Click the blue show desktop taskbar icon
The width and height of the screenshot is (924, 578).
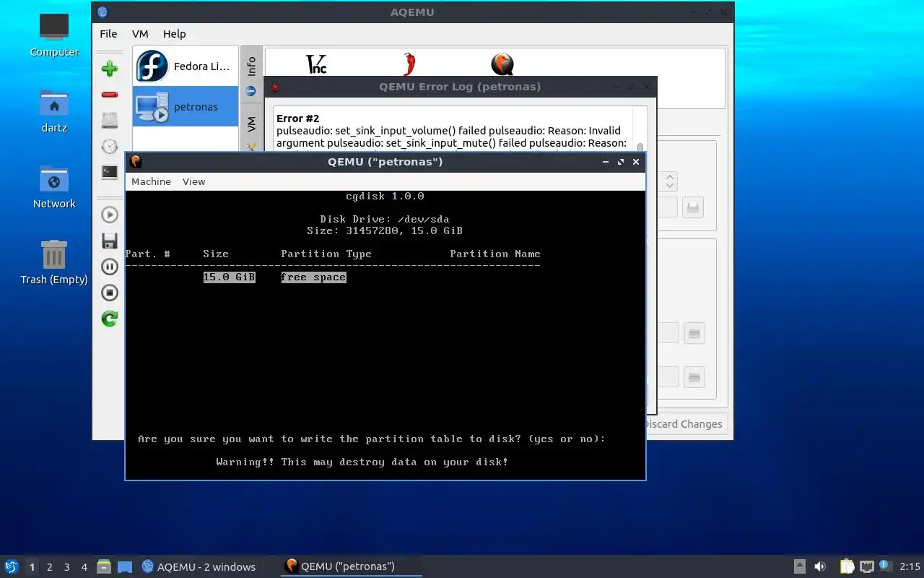coord(125,566)
